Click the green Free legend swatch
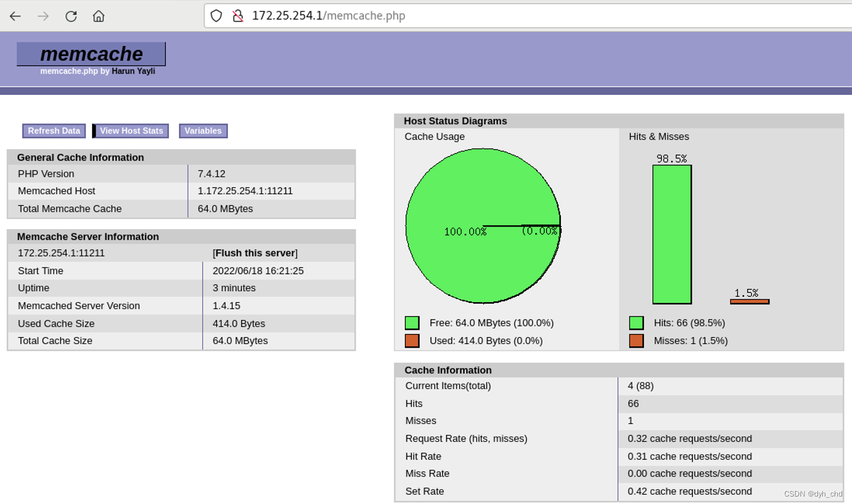The height and width of the screenshot is (504, 852). tap(413, 323)
